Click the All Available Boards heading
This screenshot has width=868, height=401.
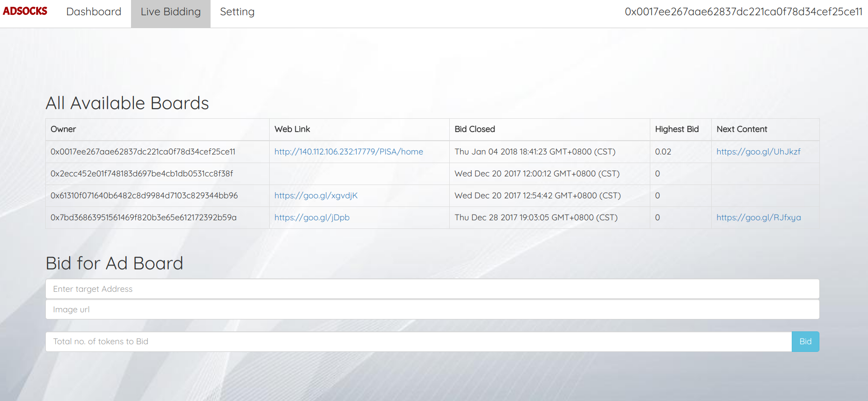127,103
